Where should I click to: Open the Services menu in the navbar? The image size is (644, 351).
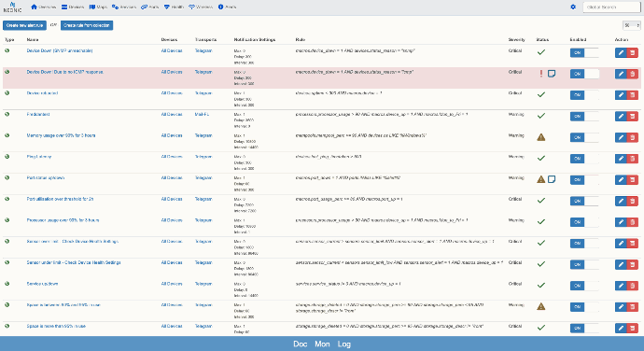pyautogui.click(x=124, y=7)
